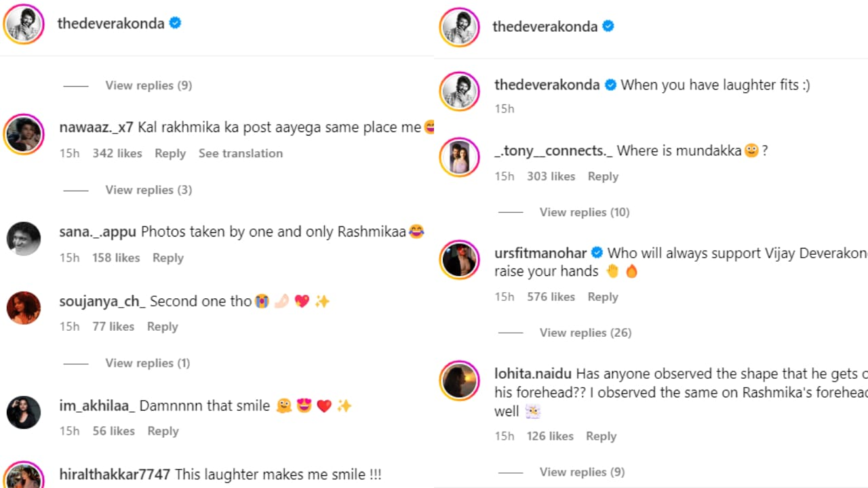Click hiralthakkar7747 username
The image size is (868, 488).
[x=115, y=474]
